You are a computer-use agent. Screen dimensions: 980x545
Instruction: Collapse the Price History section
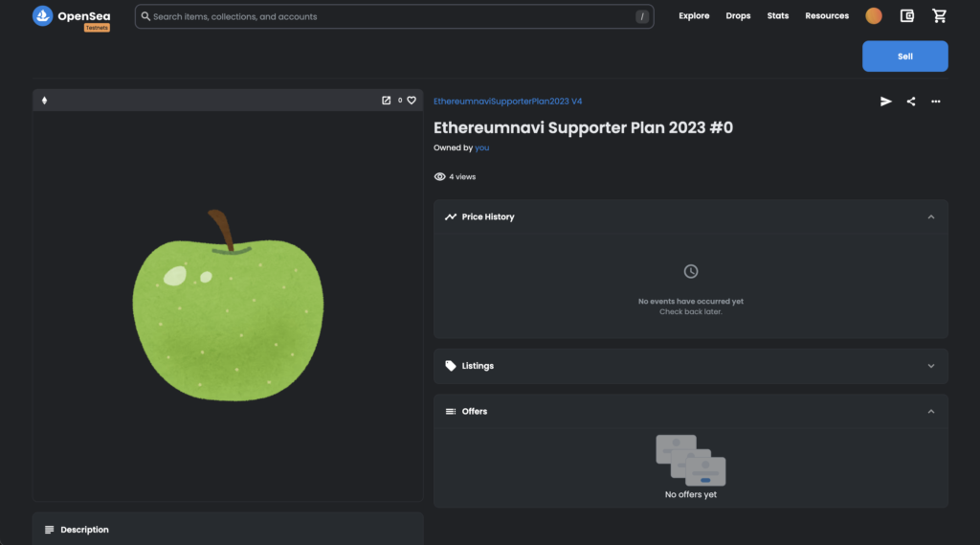point(931,216)
